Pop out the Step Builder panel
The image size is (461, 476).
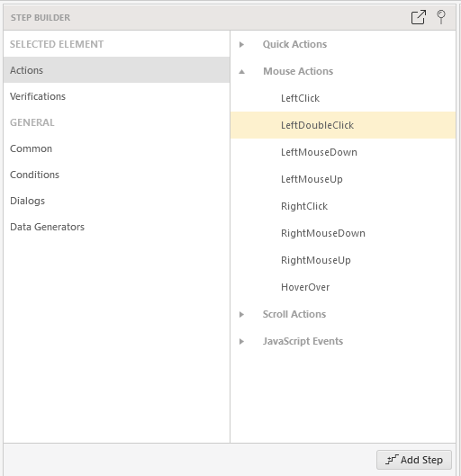[x=418, y=17]
